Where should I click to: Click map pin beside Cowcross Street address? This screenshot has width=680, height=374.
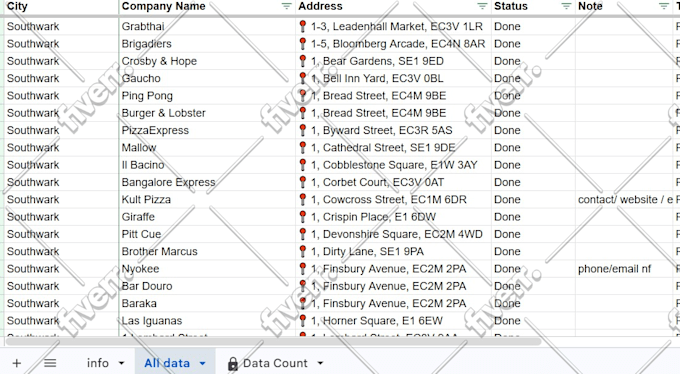303,200
